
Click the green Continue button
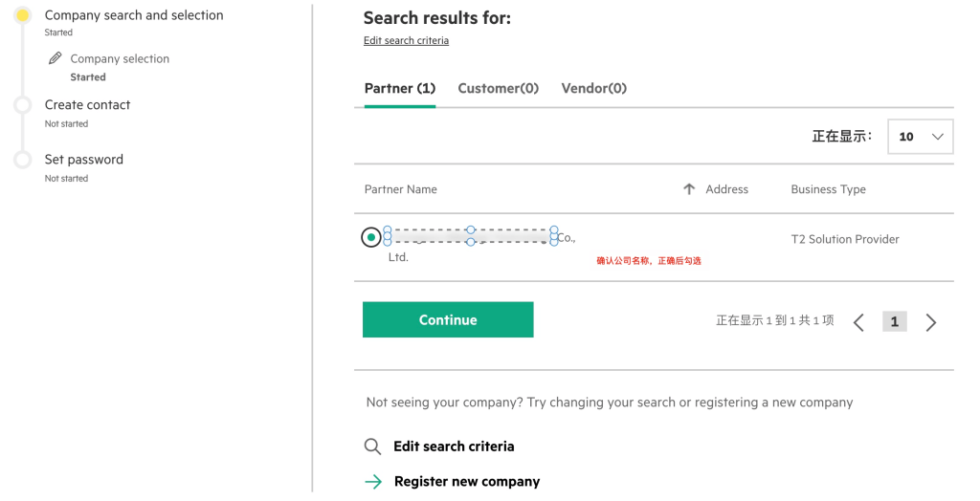[x=448, y=320]
